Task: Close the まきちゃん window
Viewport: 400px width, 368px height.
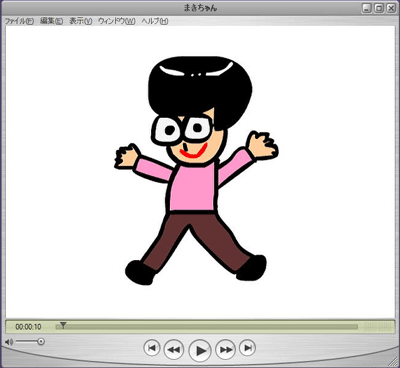Action: point(391,8)
